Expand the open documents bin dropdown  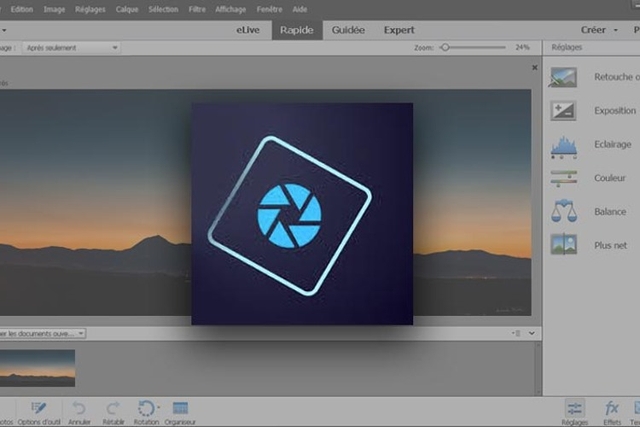(x=42, y=334)
